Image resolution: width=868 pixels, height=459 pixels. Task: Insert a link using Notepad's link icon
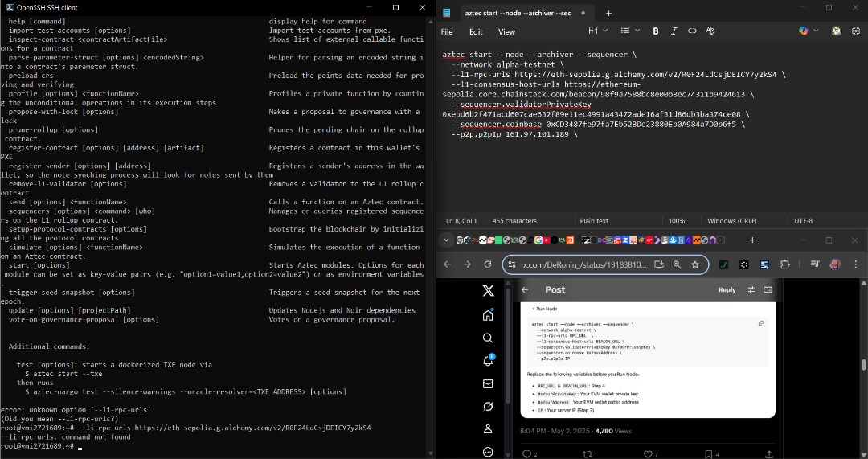pos(692,31)
